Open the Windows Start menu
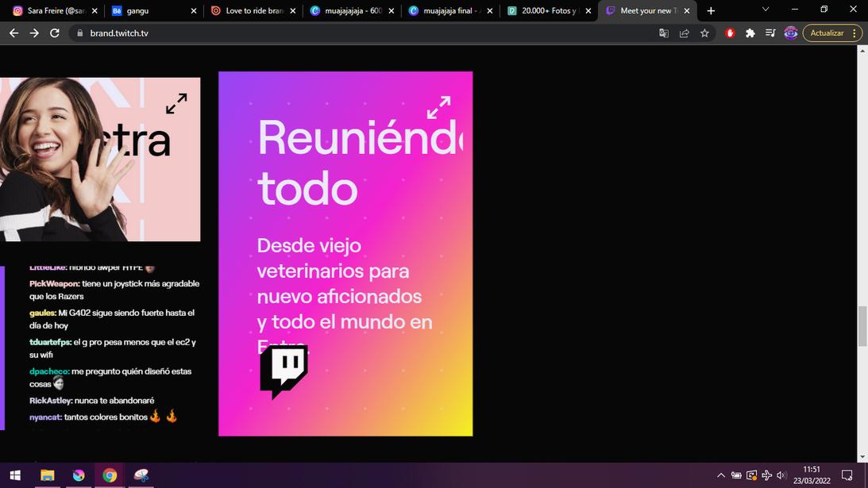Viewport: 868px width, 488px height. pos(16,475)
